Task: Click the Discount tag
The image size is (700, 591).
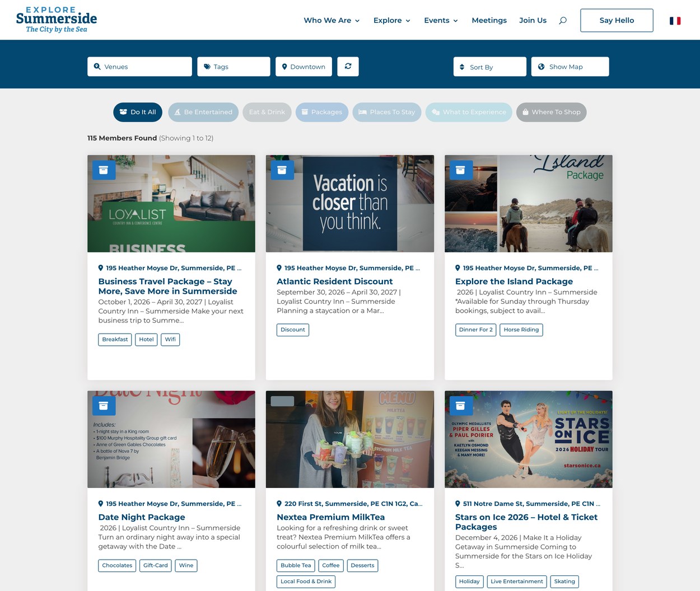Action: tap(293, 330)
